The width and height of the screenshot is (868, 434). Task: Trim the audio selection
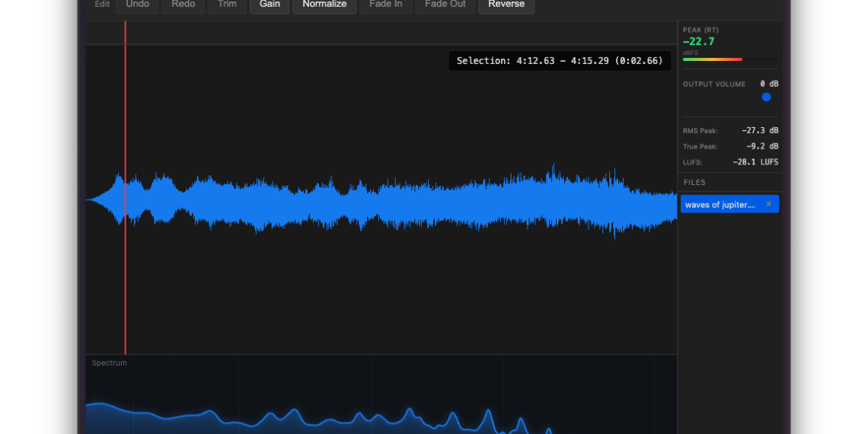[x=227, y=5]
